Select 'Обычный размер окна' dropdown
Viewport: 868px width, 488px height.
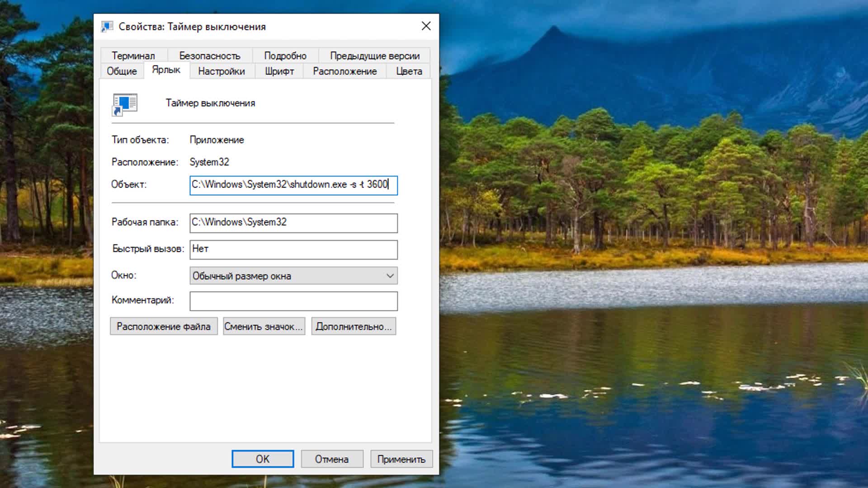pyautogui.click(x=293, y=275)
